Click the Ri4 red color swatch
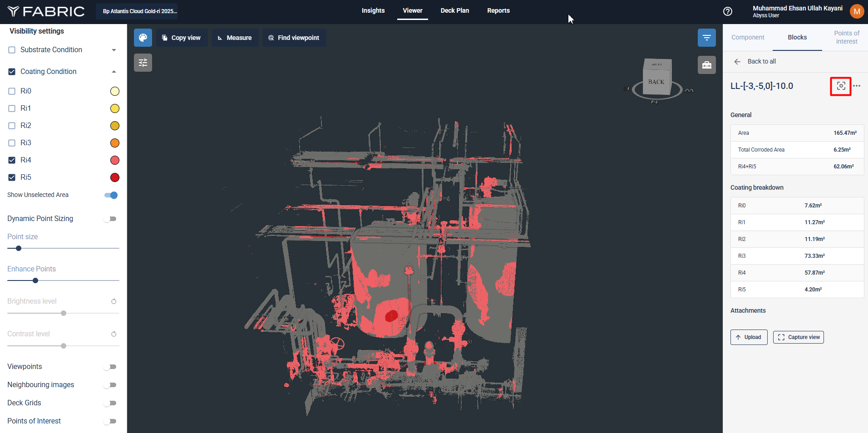Screen dimensions: 868x433 click(x=115, y=160)
